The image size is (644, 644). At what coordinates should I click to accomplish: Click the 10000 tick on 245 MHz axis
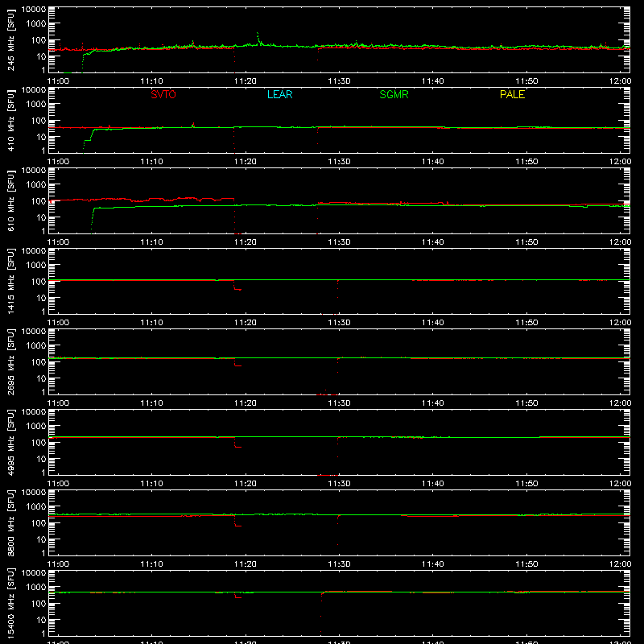(34, 10)
